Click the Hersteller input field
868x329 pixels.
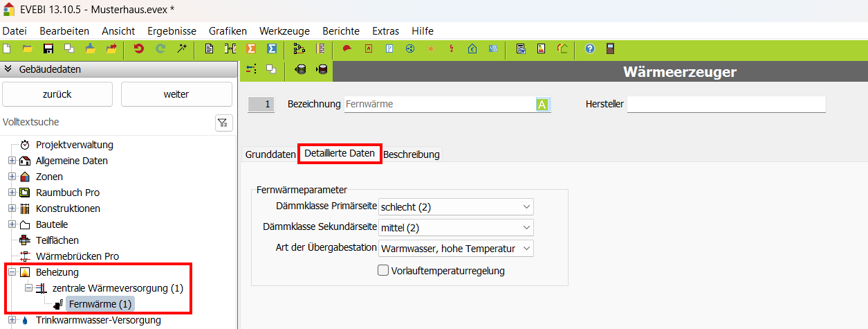click(726, 105)
